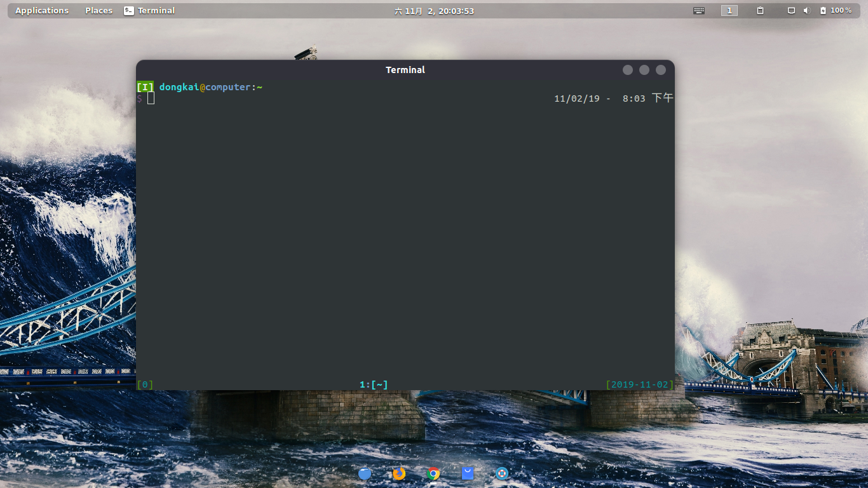Viewport: 868px width, 488px height.
Task: Open the Help lifebuoy icon in the dock
Action: pos(502,473)
